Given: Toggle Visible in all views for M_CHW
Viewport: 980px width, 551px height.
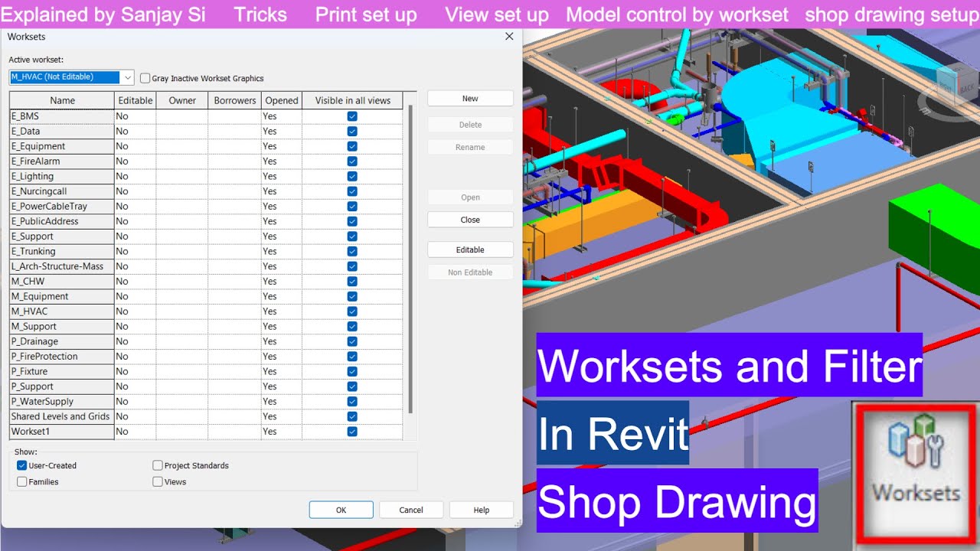Looking at the screenshot, I should [x=352, y=282].
